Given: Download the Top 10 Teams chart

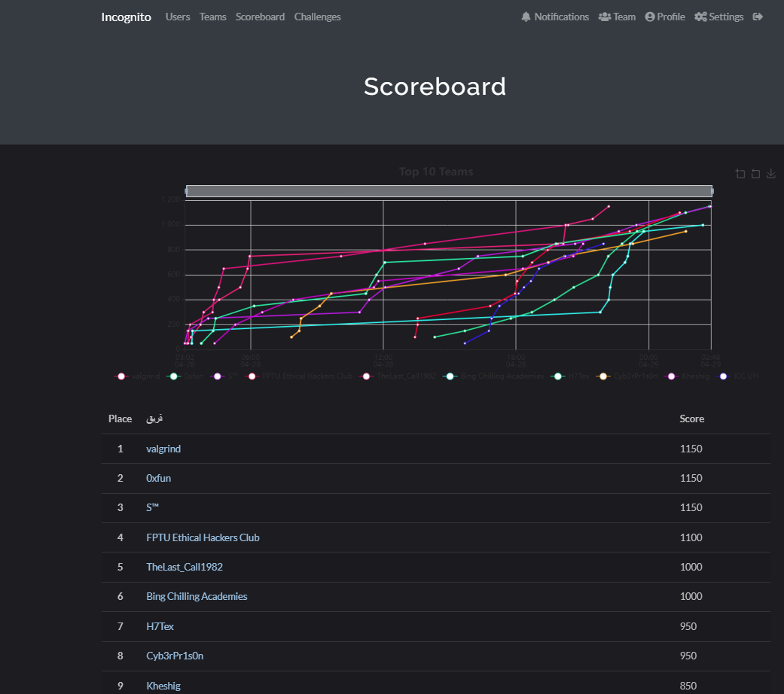Looking at the screenshot, I should point(770,173).
